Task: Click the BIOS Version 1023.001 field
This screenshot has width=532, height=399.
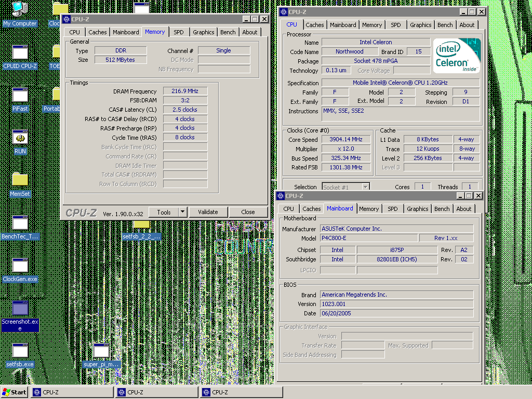Action: click(x=396, y=304)
